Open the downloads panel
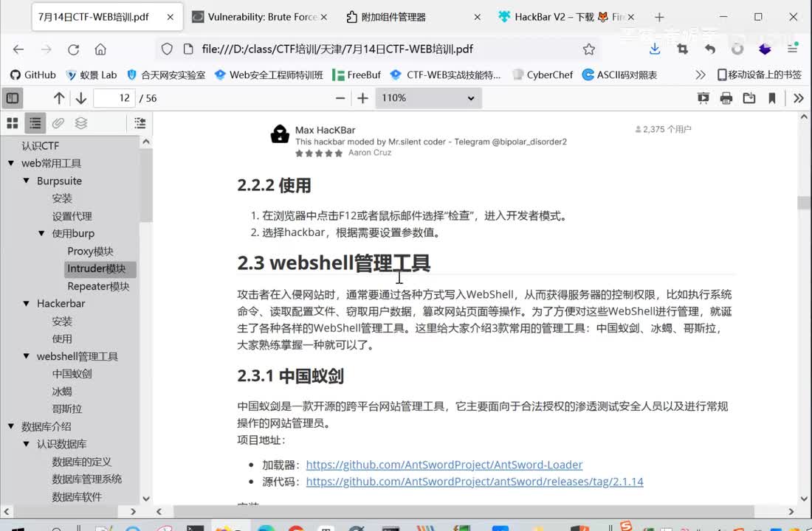This screenshot has width=812, height=531. tap(655, 49)
